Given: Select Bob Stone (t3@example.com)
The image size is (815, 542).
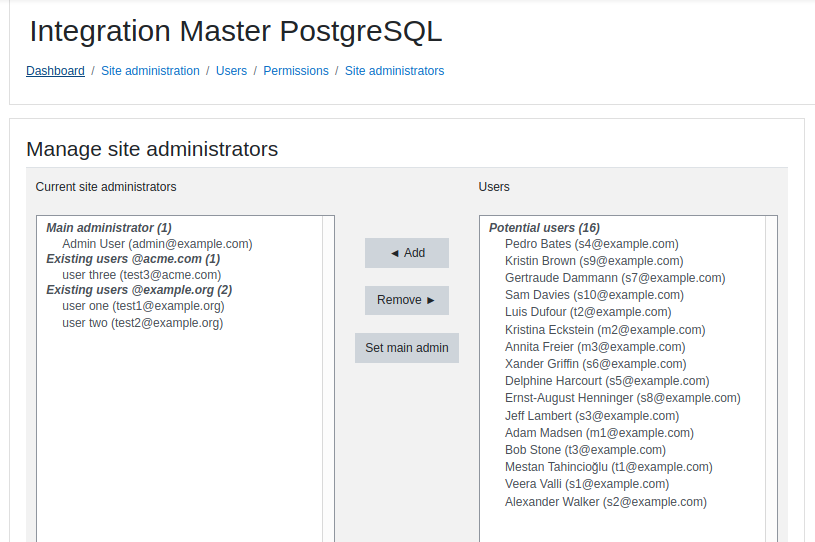Looking at the screenshot, I should coord(585,450).
